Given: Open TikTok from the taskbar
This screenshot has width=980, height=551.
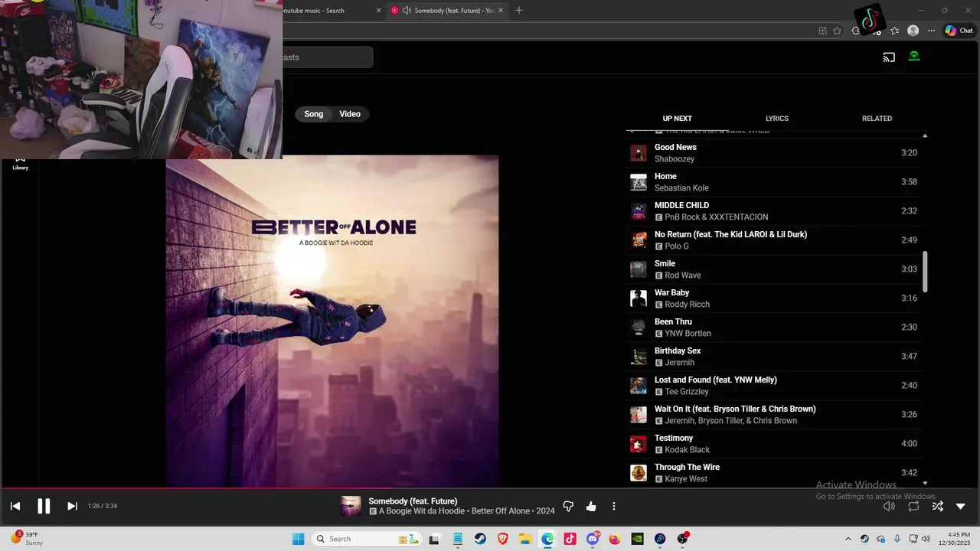Looking at the screenshot, I should point(570,539).
